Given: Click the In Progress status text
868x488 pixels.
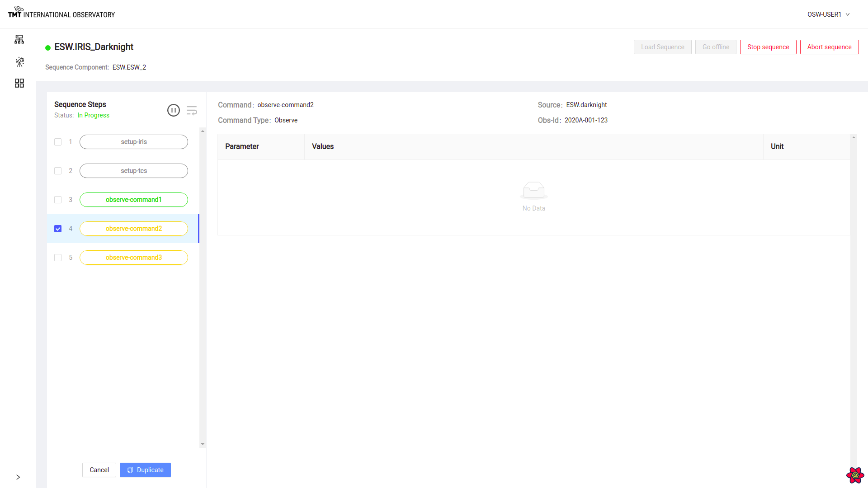Looking at the screenshot, I should tap(94, 115).
